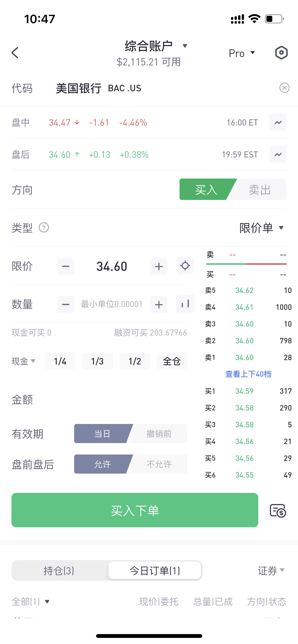The image size is (298, 644).
Task: Select ask level 卖4 at 34.61
Action: coord(248,307)
